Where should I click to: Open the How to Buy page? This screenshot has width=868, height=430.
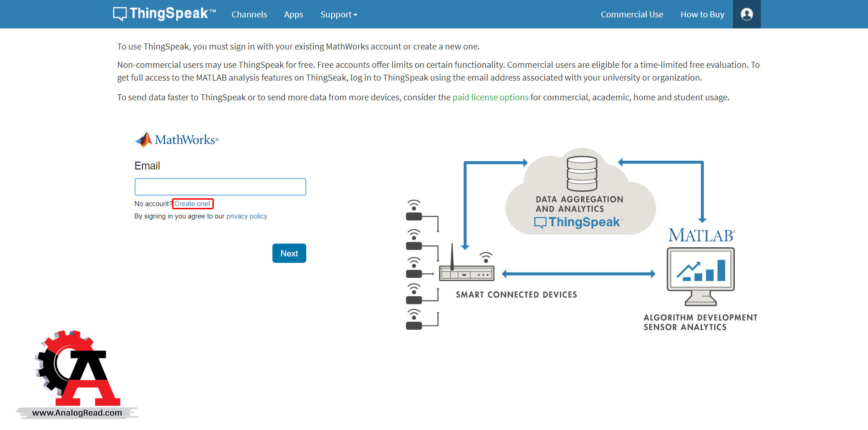click(x=702, y=14)
